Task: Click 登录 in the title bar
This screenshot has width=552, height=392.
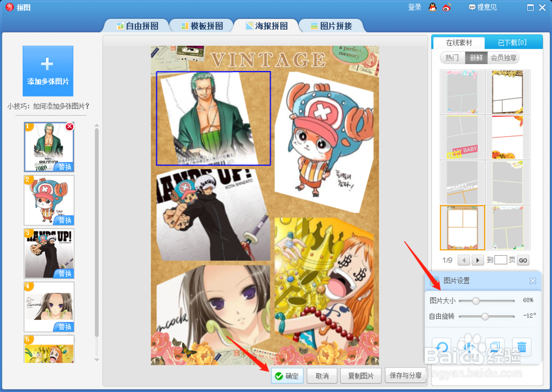Action: [x=415, y=7]
